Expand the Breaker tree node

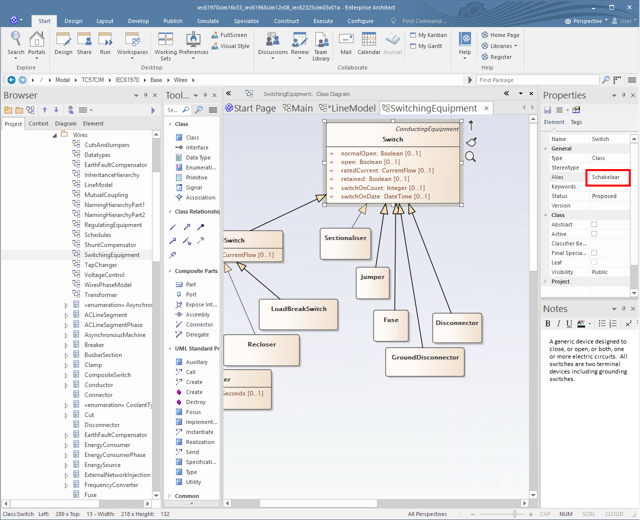click(66, 345)
